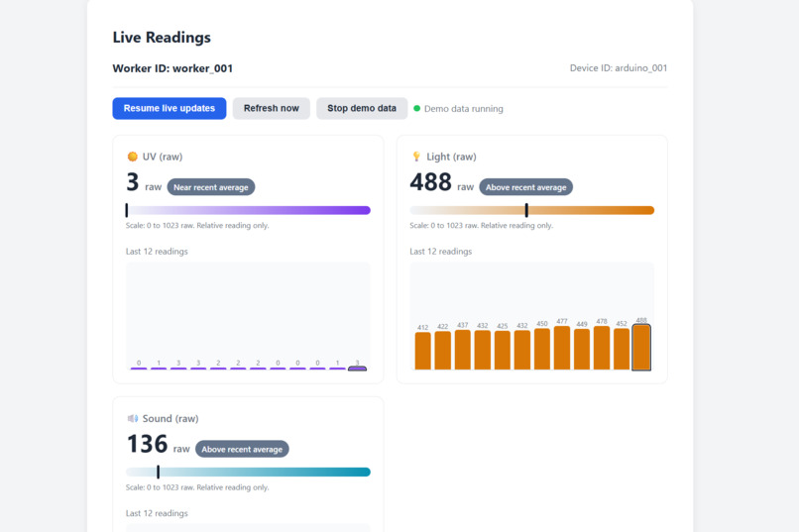Click the purple UV scale bar
This screenshot has width=799, height=532.
(248, 210)
